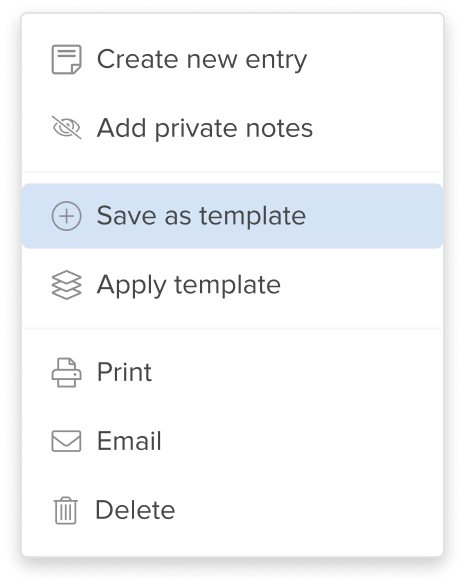Remove the entry using the Delete label
Viewport: 463px width, 585px height.
(x=135, y=510)
